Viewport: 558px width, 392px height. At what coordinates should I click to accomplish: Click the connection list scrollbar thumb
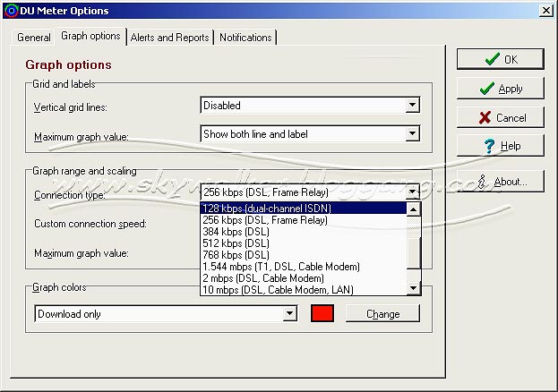click(x=414, y=252)
